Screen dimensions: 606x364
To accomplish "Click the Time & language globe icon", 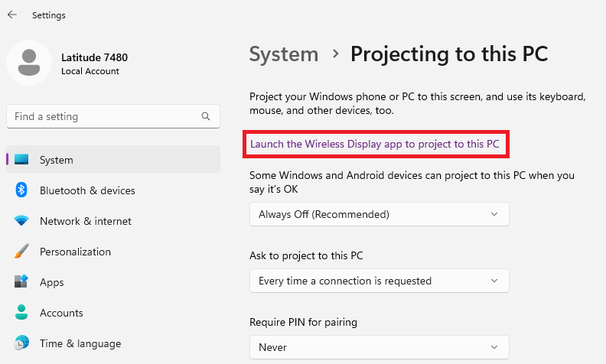I will (x=21, y=343).
